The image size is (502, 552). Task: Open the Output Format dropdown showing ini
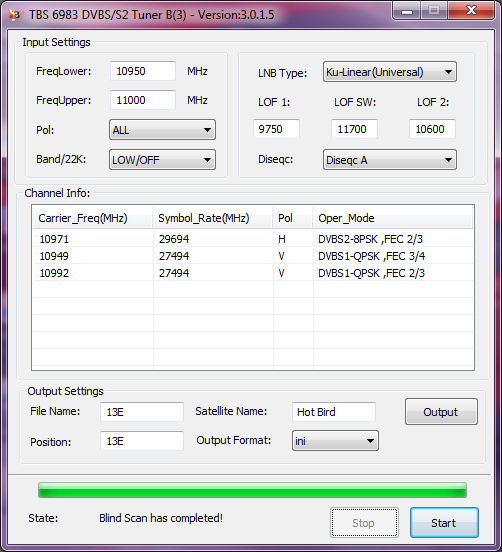point(335,440)
